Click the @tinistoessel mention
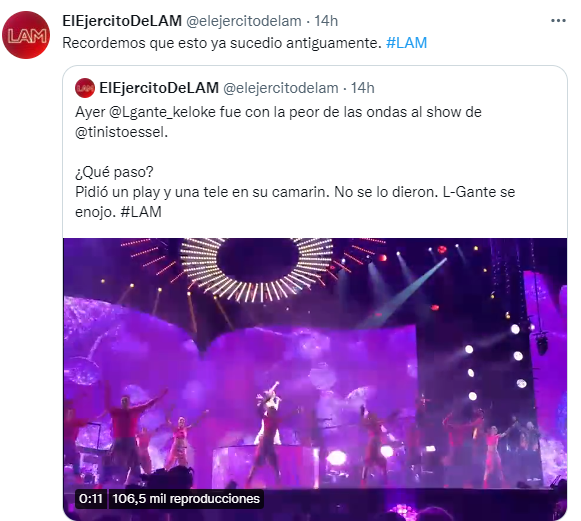 click(x=121, y=132)
